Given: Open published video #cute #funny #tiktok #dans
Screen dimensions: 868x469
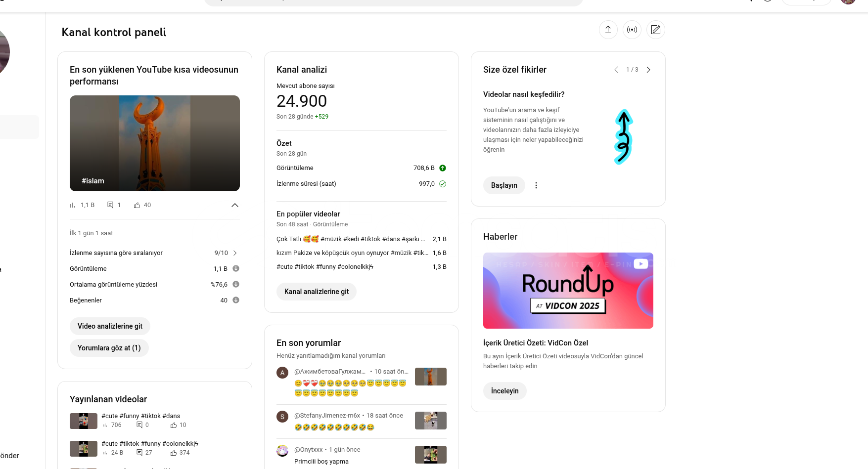Looking at the screenshot, I should (x=141, y=416).
